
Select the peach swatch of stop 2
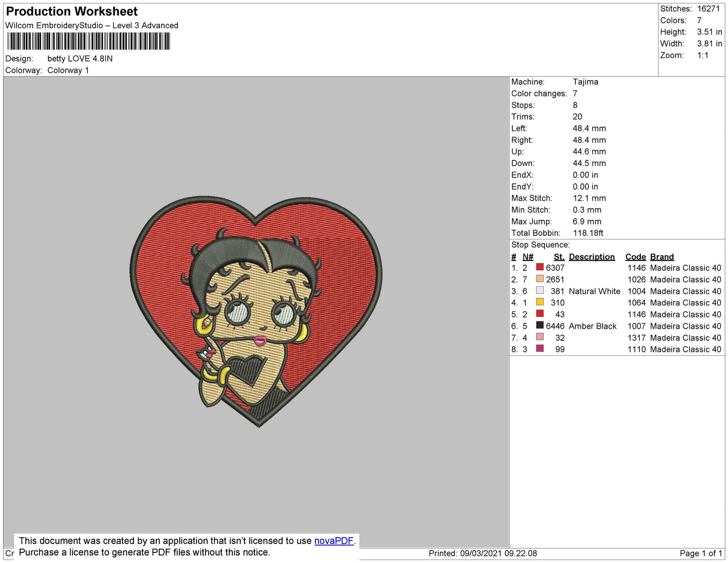click(540, 279)
